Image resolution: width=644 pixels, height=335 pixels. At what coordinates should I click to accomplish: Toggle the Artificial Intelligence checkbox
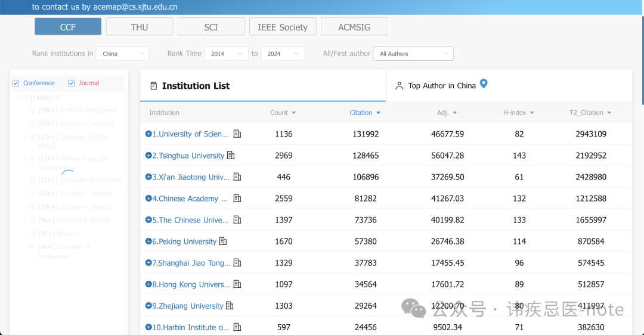tap(33, 110)
